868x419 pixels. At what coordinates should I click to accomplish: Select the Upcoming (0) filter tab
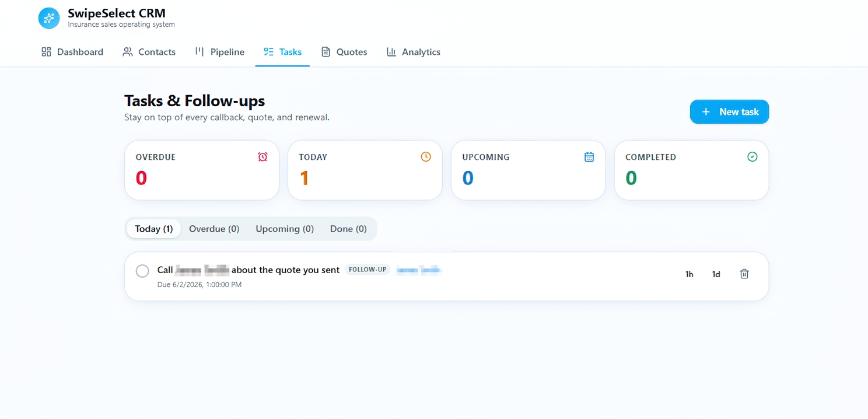click(x=285, y=229)
